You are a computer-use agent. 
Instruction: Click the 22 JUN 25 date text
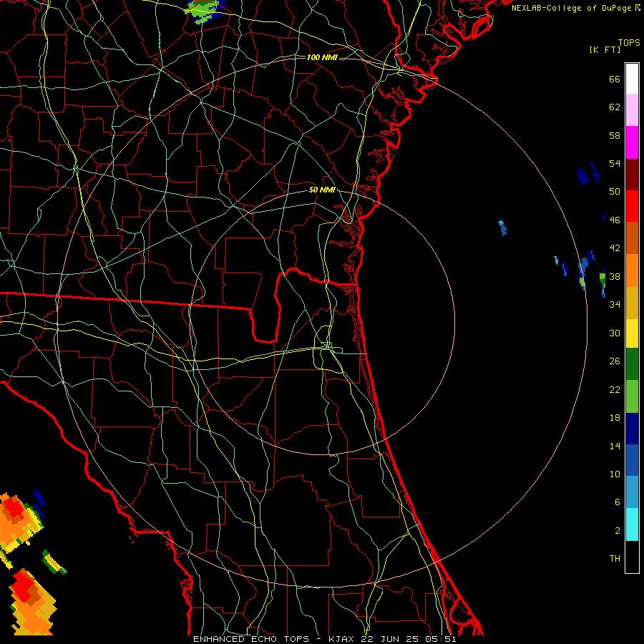point(391,639)
